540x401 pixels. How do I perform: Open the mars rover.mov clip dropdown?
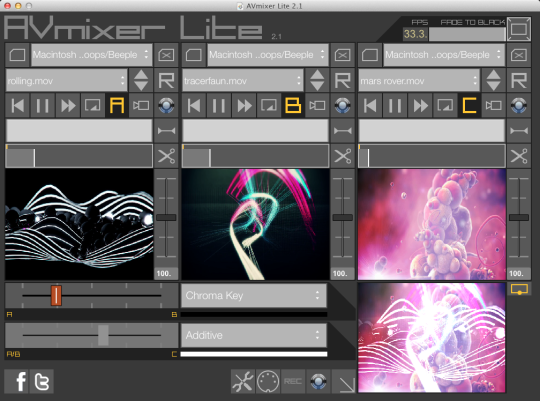[x=419, y=80]
